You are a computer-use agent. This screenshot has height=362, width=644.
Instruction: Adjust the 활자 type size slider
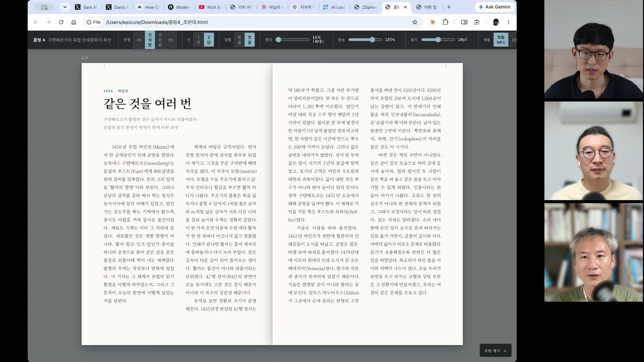(438, 40)
